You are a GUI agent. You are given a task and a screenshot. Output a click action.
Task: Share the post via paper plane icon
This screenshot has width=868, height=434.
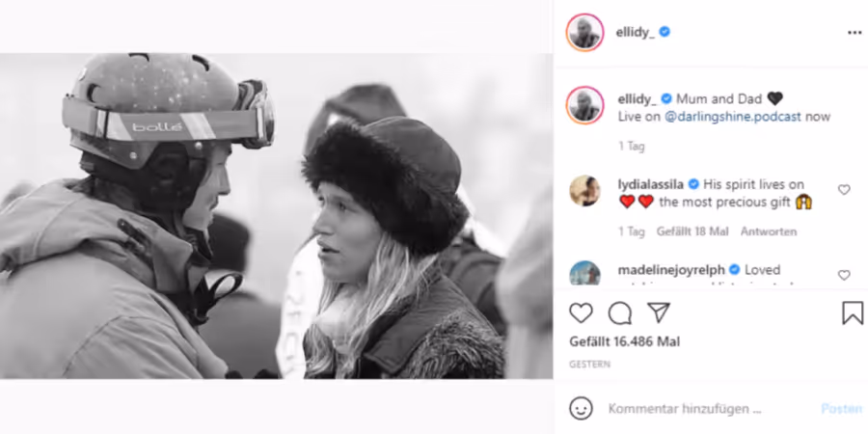click(x=659, y=312)
